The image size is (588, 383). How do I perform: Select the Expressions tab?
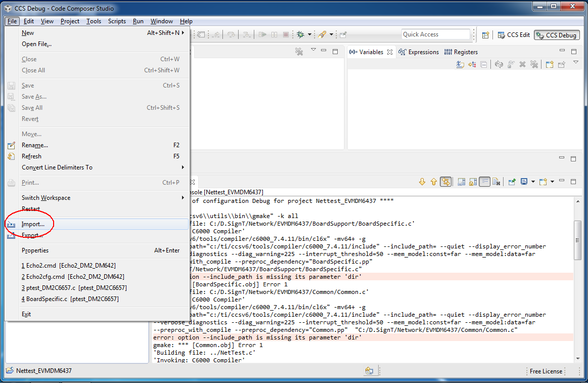coord(419,52)
